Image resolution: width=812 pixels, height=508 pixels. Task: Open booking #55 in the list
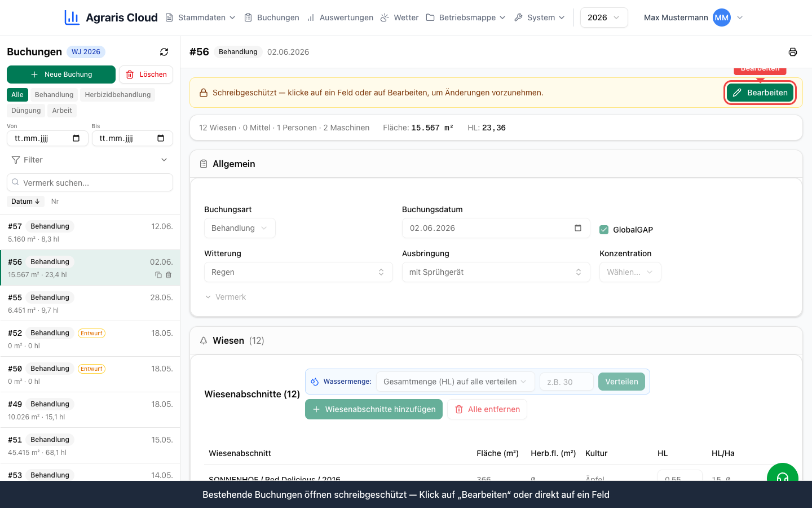(x=90, y=303)
